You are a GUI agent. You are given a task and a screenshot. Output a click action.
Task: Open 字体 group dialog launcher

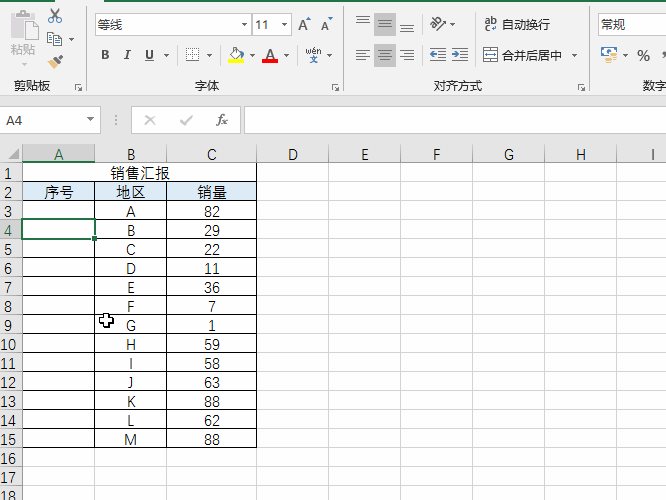click(x=336, y=88)
